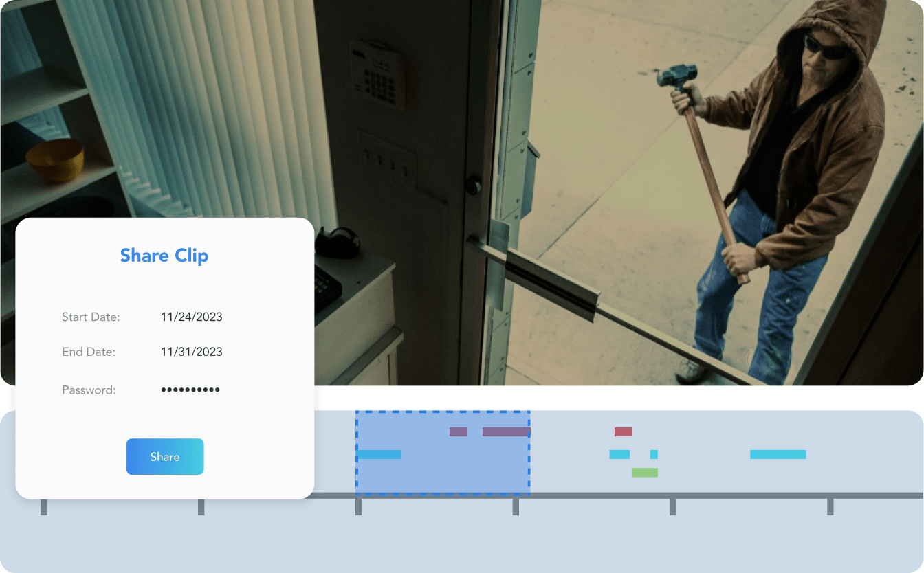
Task: Select the long cyan event at far right
Action: 778,454
